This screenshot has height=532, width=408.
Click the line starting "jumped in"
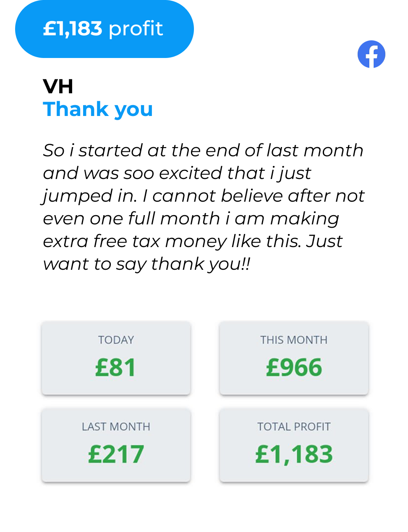pos(203,196)
